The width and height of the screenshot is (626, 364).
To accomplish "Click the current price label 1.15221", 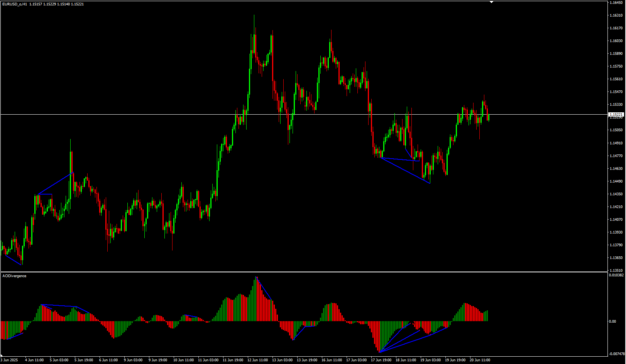I will pos(616,115).
